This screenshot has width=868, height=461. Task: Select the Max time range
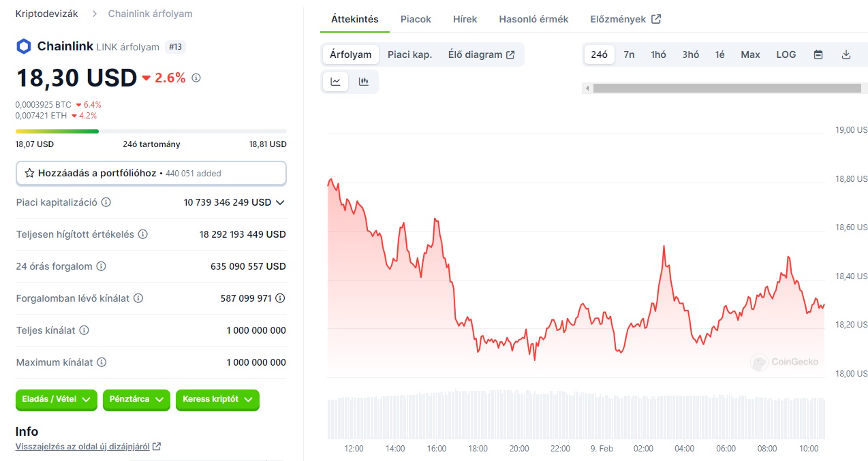click(750, 54)
